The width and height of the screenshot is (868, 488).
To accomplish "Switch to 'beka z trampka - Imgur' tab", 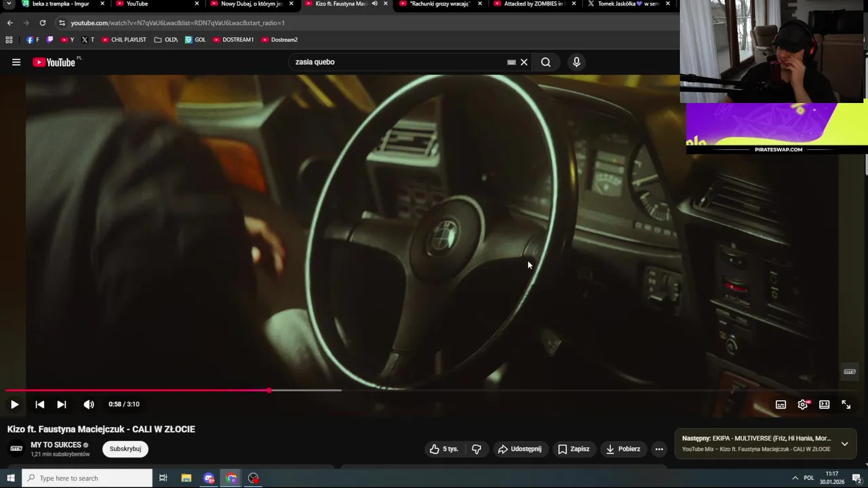I will point(60,4).
